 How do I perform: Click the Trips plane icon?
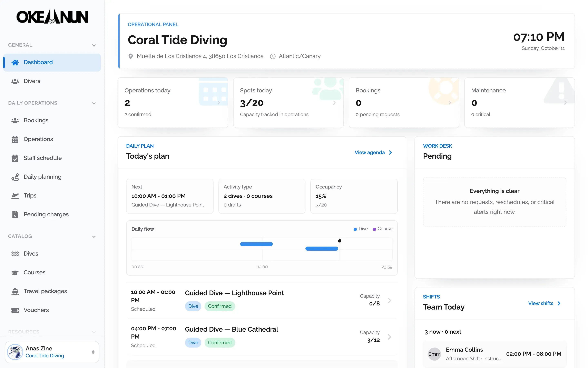(x=15, y=196)
